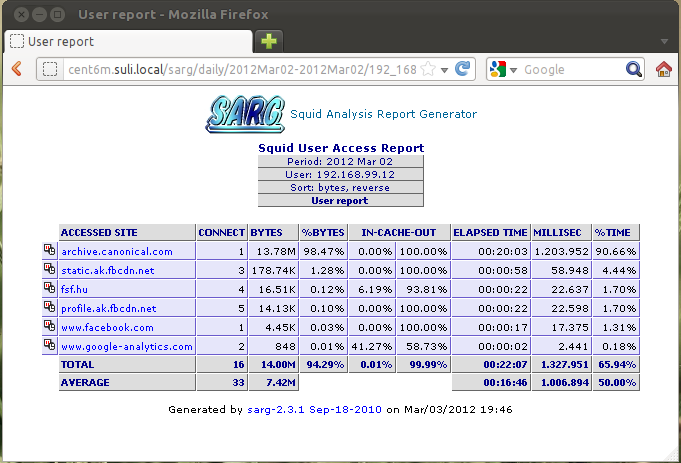Click the Squid User Access Report heading
Image resolution: width=681 pixels, height=463 pixels.
point(341,148)
